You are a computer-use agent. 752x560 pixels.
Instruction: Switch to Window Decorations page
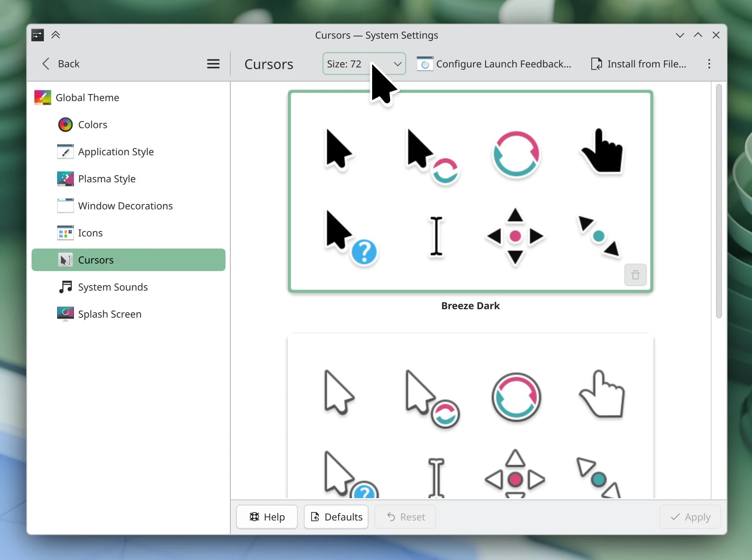click(125, 206)
